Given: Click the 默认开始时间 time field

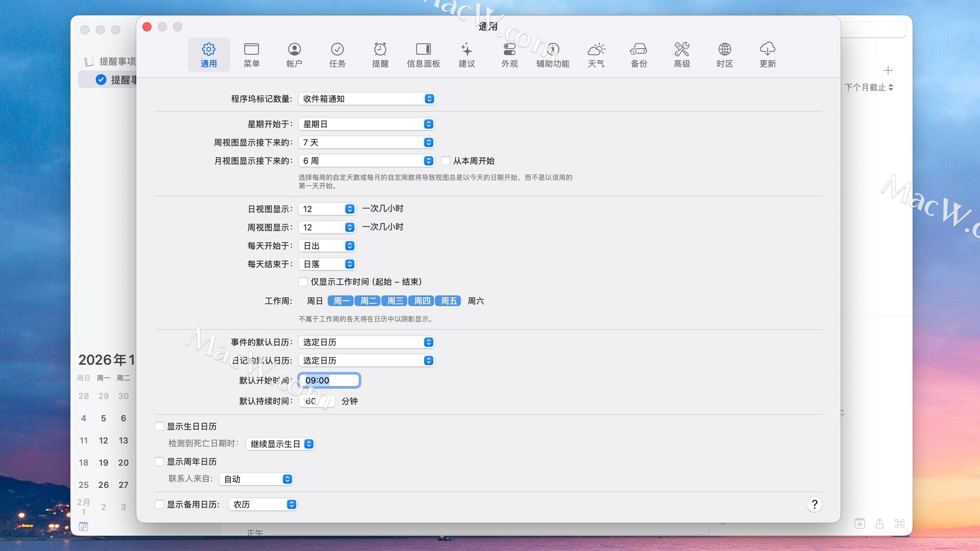Looking at the screenshot, I should [x=329, y=381].
